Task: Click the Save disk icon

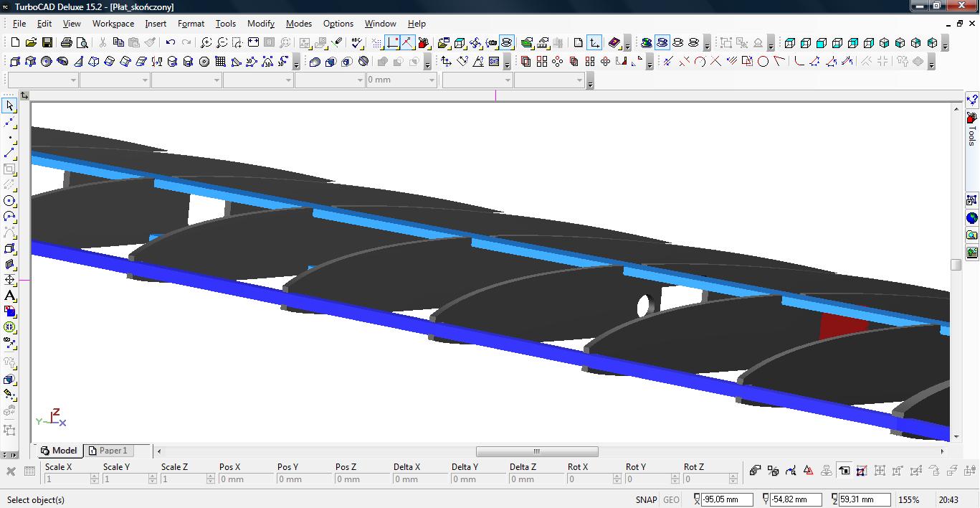Action: 47,43
